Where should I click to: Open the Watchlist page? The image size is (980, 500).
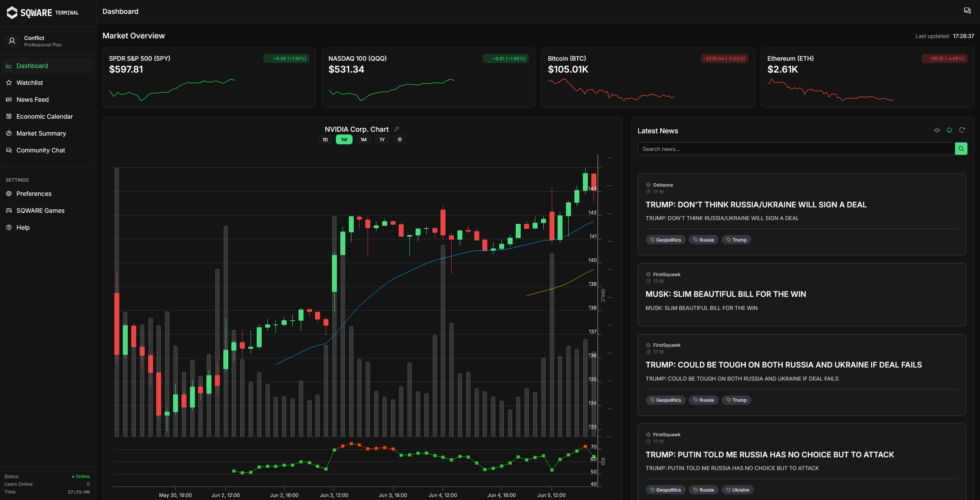(47, 83)
